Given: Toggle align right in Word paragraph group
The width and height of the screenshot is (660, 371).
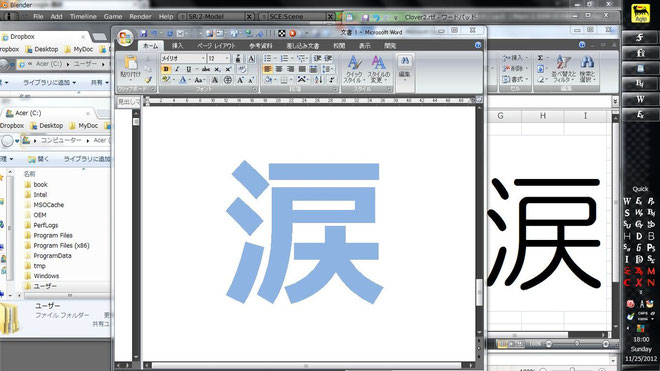Looking at the screenshot, I should 290,69.
